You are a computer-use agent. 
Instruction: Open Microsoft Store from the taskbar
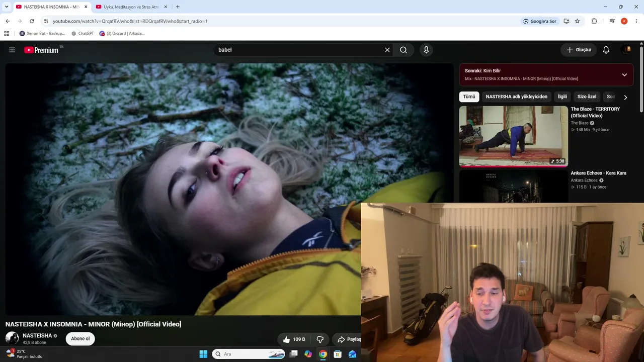pyautogui.click(x=338, y=354)
